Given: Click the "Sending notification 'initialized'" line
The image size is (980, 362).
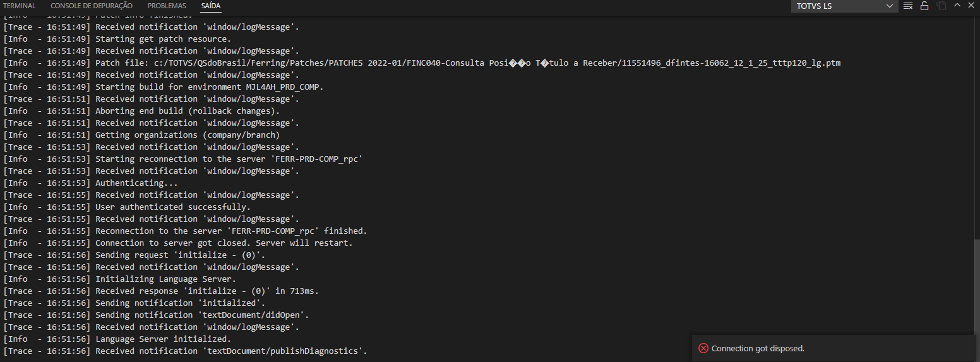Looking at the screenshot, I should [134, 303].
